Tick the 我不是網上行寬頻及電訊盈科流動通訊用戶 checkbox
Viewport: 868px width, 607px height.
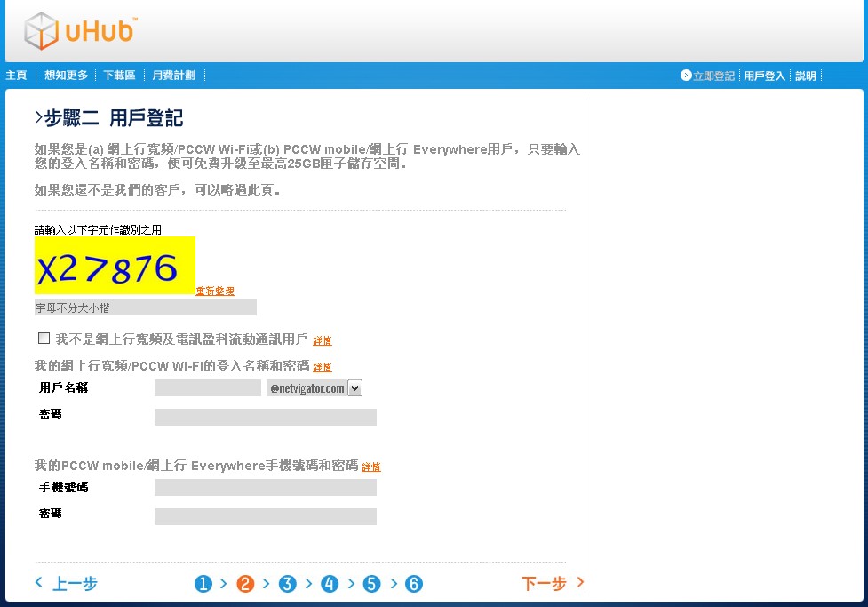(44, 339)
